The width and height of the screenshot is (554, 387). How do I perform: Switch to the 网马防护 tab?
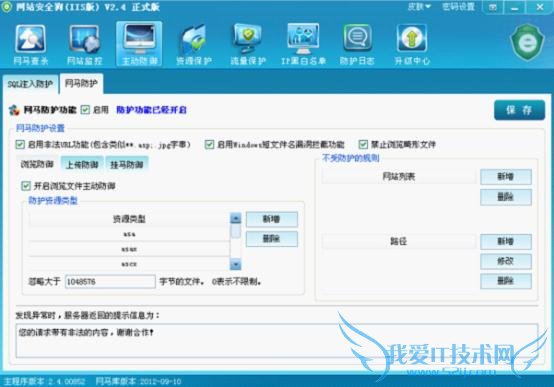(x=81, y=84)
